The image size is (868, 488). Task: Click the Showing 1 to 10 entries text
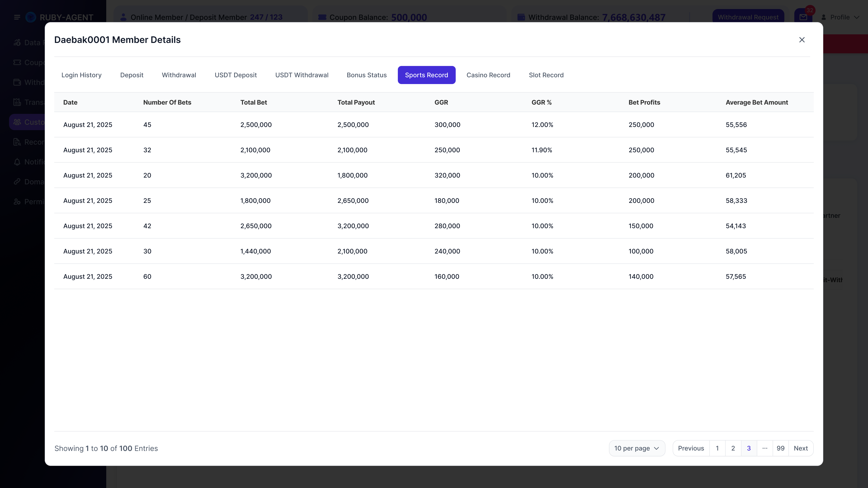click(x=106, y=448)
